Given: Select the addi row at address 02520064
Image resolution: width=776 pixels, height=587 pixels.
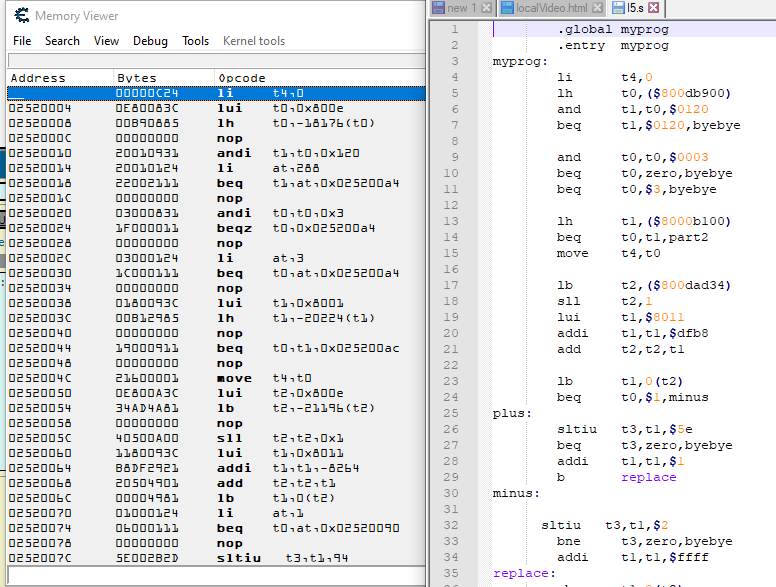Looking at the screenshot, I should coord(216,468).
